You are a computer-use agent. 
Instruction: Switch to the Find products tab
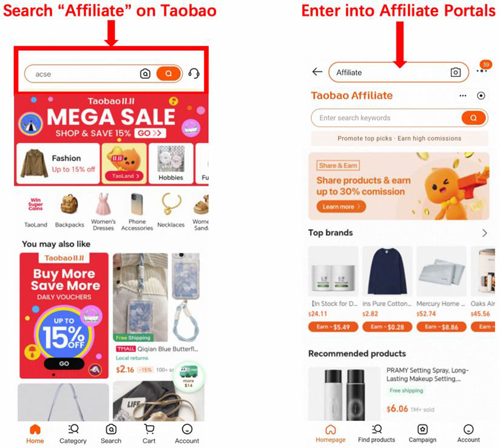click(377, 433)
